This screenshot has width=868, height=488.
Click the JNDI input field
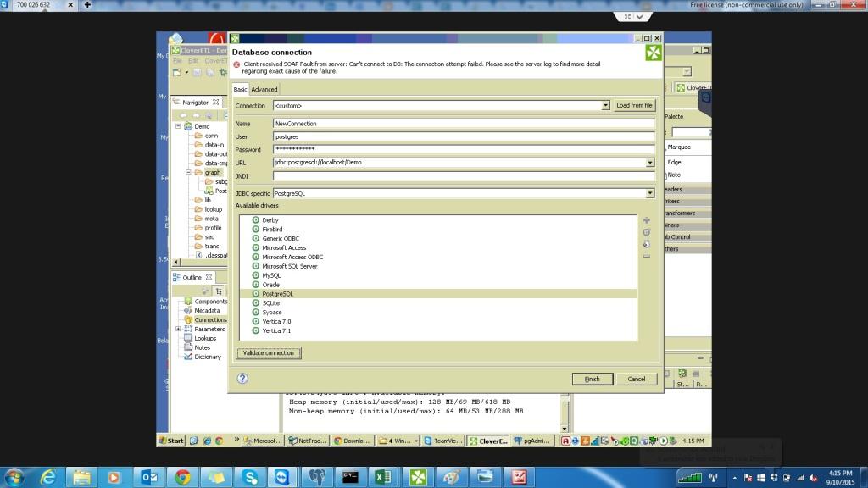point(464,176)
